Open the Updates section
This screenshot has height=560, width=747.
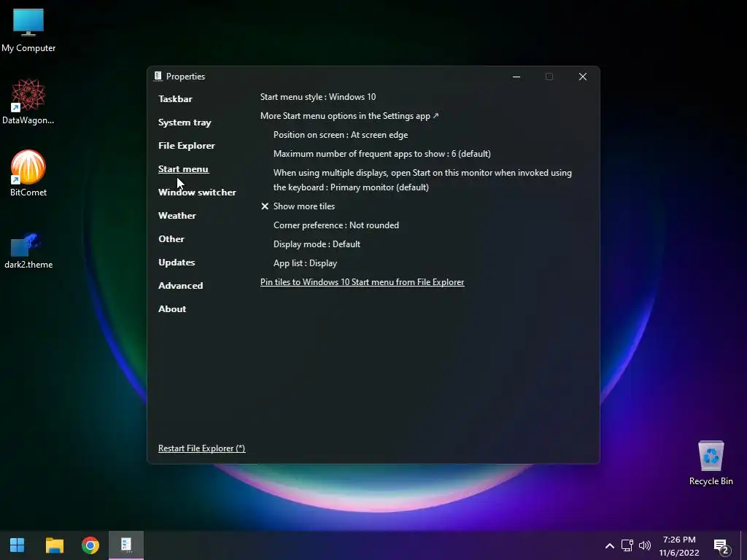177,262
